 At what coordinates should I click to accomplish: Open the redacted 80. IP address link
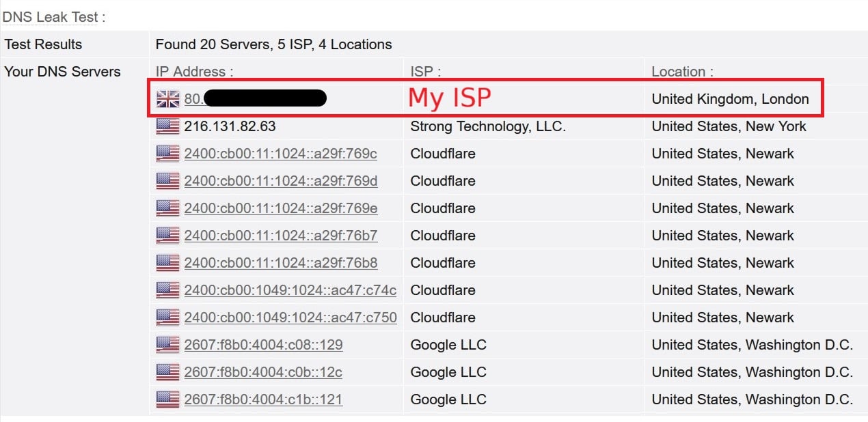point(255,99)
